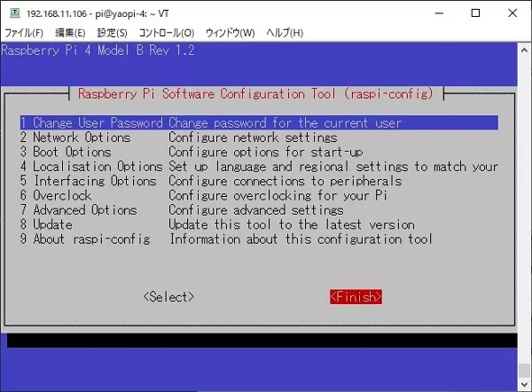
Task: Open the 設定(S) menu
Action: pyautogui.click(x=112, y=33)
